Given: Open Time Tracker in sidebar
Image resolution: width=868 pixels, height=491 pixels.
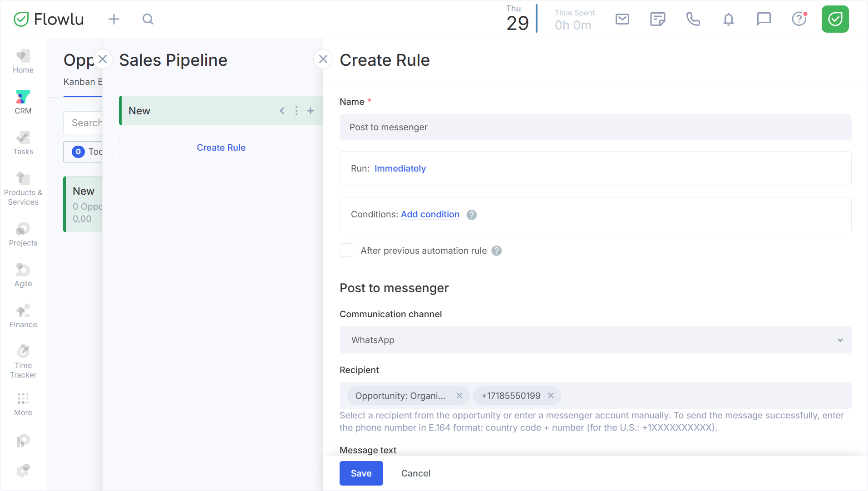Looking at the screenshot, I should click(23, 361).
